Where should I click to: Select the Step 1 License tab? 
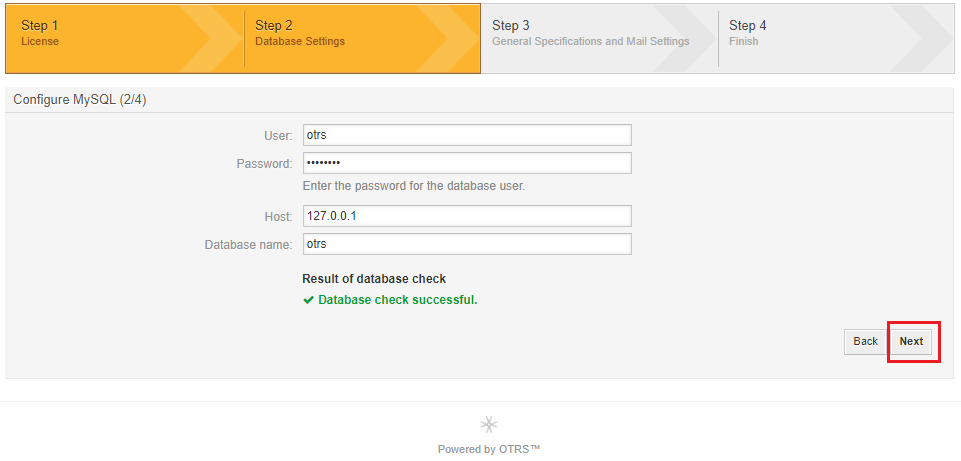tap(124, 39)
